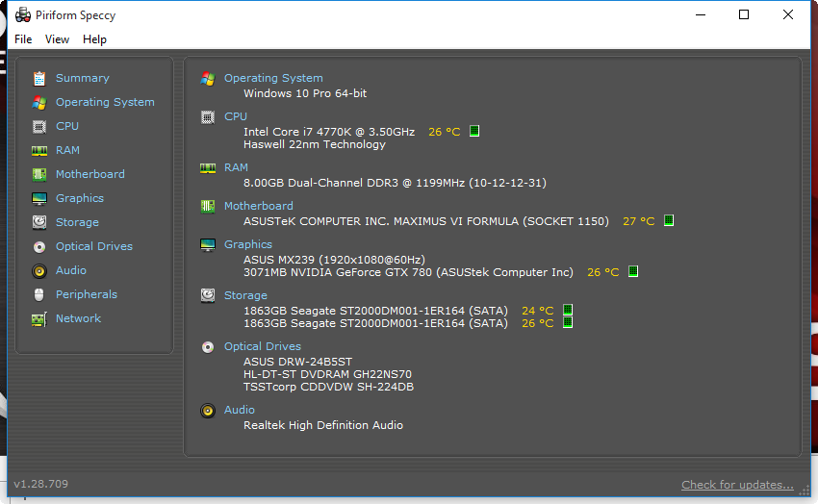The height and width of the screenshot is (504, 818).
Task: Click the Windows flag icon beside the Operating System heading
Action: [208, 78]
